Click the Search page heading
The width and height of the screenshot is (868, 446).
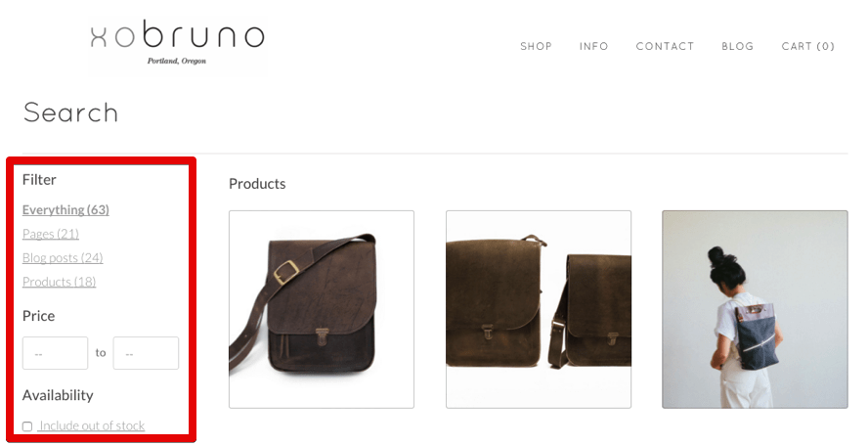[70, 112]
